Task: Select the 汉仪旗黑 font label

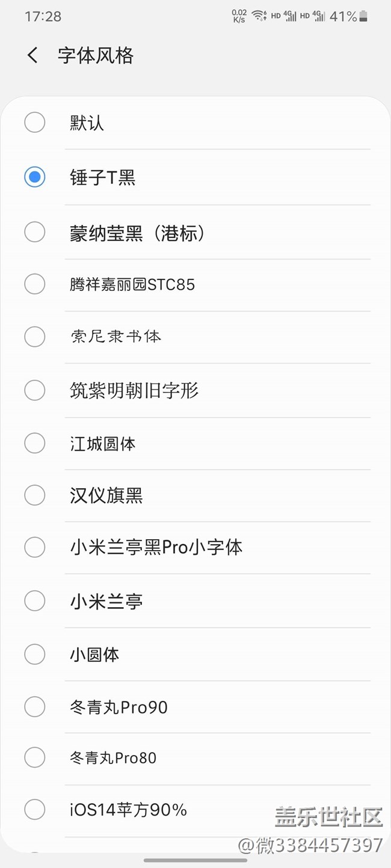Action: click(106, 495)
